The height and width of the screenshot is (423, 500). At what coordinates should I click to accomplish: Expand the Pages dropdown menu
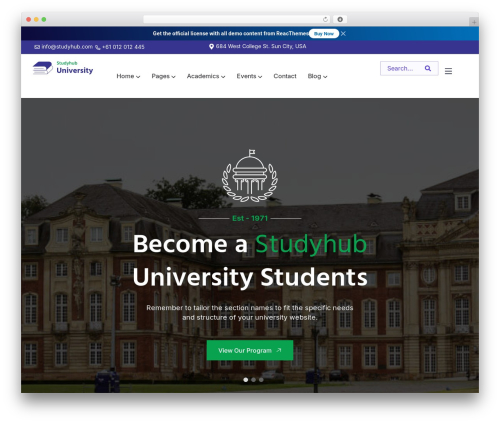tap(163, 76)
